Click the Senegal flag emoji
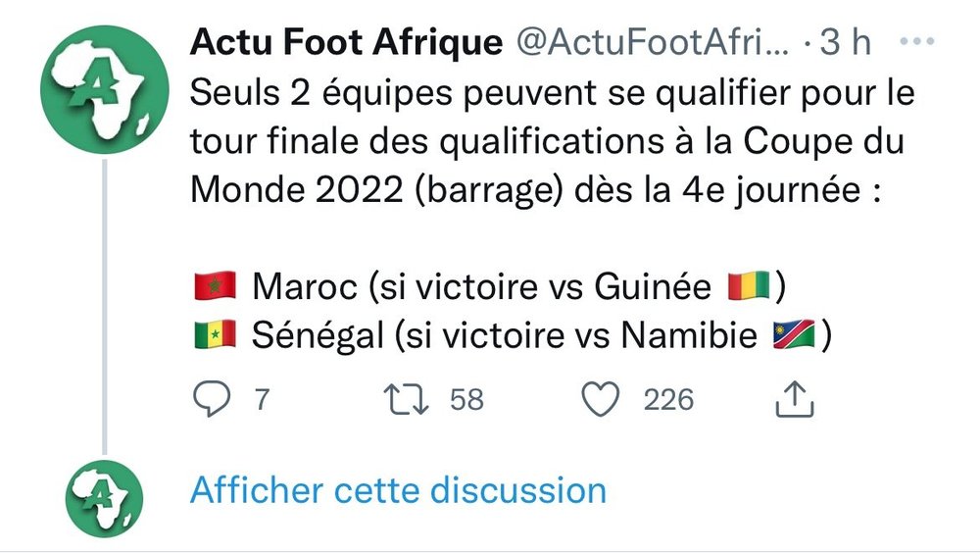Viewport: 980px width, 553px height. tap(215, 335)
